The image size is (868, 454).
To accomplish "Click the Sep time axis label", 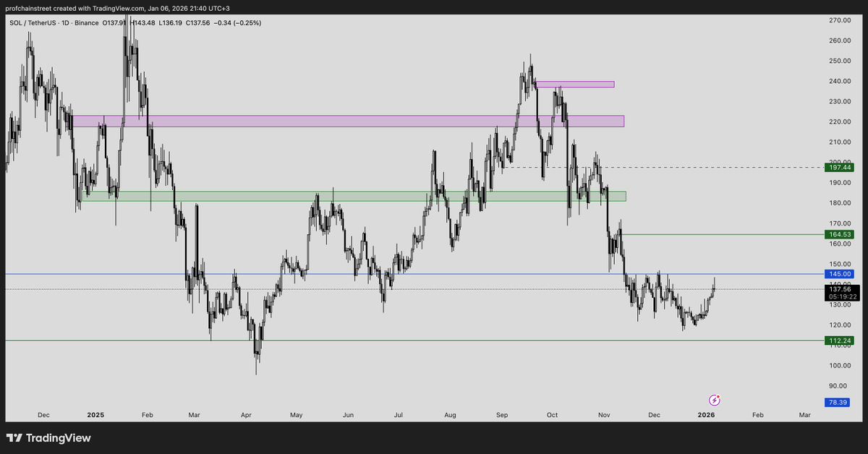I will coord(503,415).
